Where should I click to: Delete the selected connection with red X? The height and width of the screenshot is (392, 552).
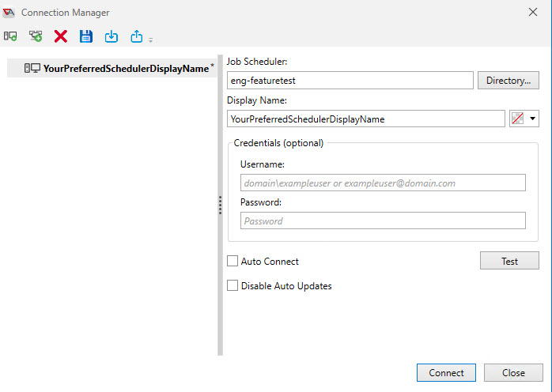point(61,36)
